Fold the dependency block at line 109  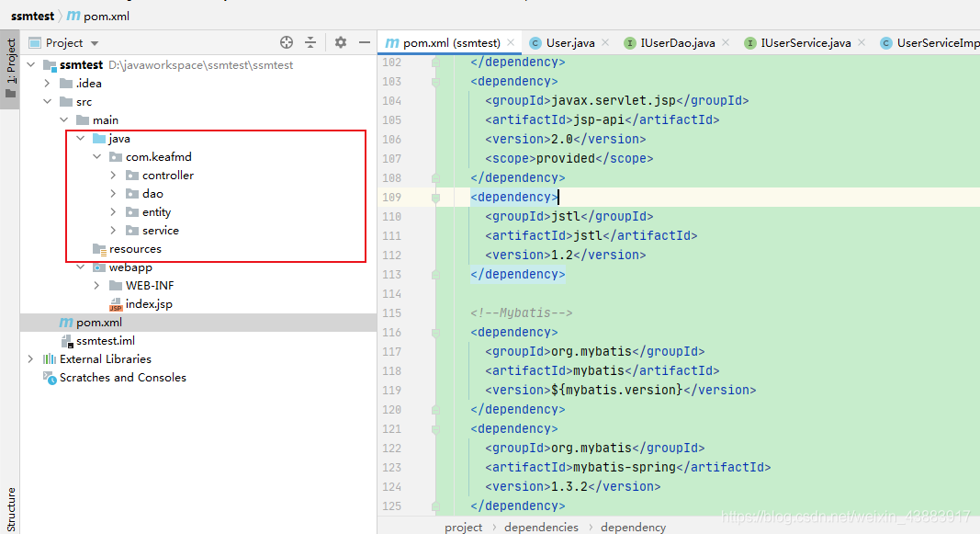click(435, 198)
